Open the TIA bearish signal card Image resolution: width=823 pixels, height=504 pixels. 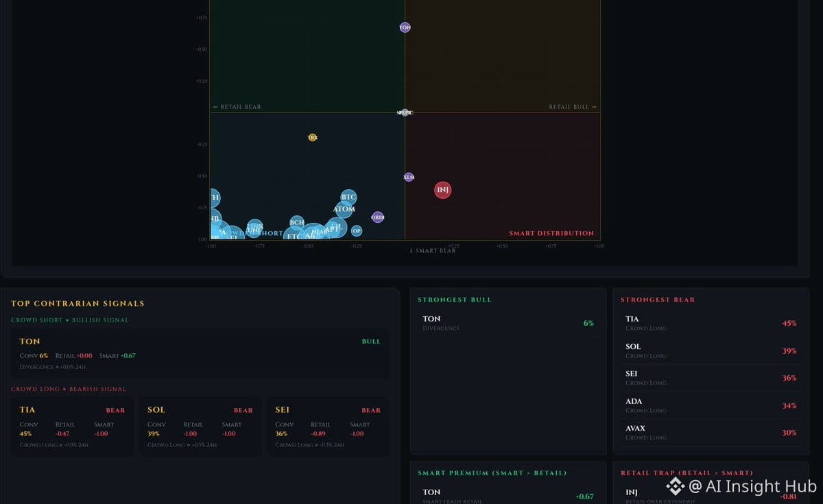pyautogui.click(x=72, y=427)
